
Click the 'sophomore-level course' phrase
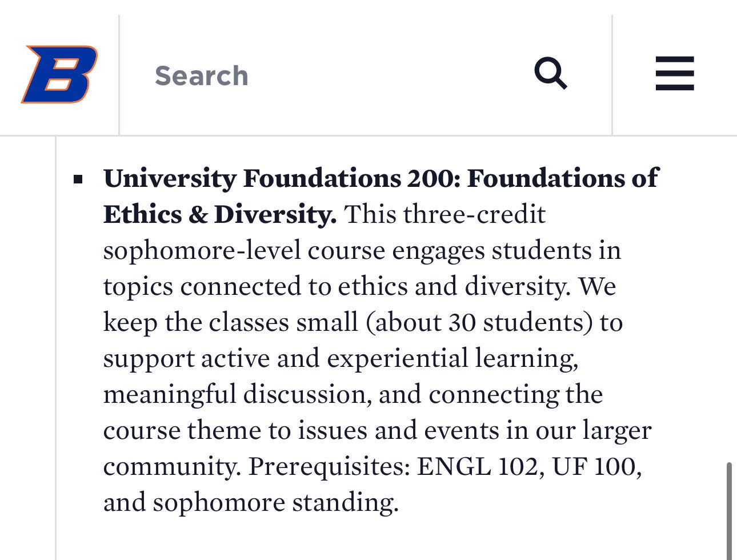click(x=245, y=251)
